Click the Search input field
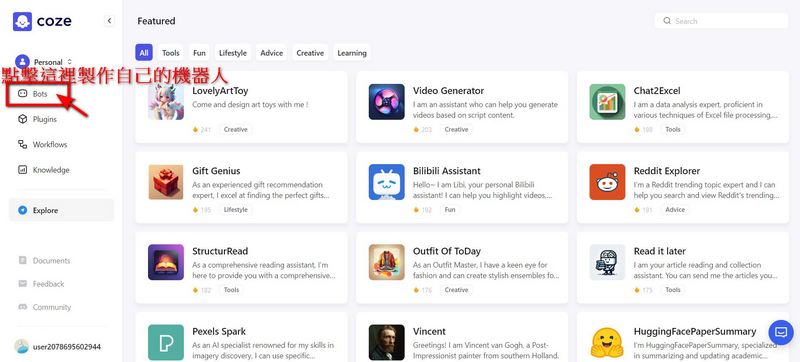The image size is (800, 362). [x=721, y=21]
